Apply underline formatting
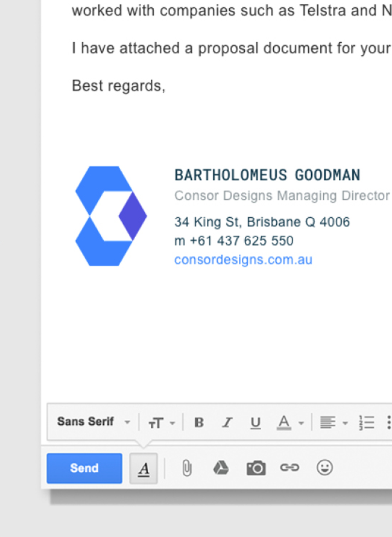392x537 pixels. coord(256,422)
